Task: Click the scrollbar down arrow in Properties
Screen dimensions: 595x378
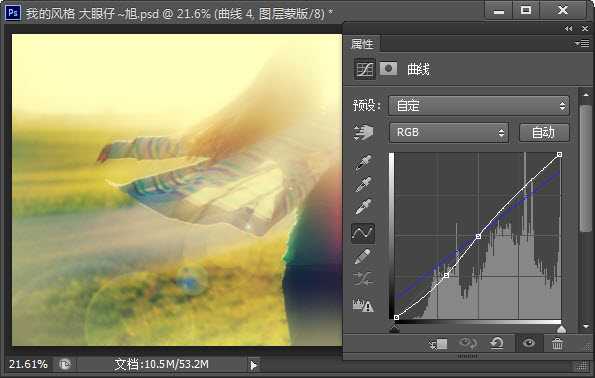Action: tap(586, 326)
